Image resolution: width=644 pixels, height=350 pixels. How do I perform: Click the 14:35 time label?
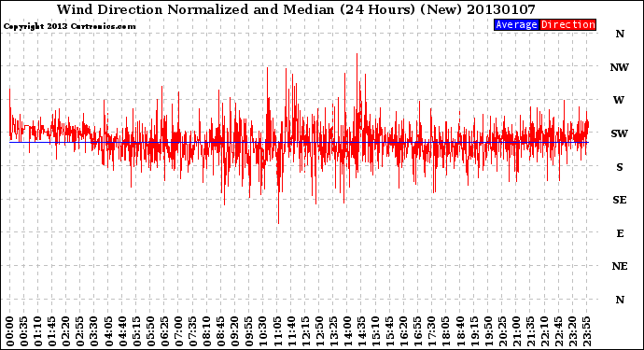(x=361, y=331)
